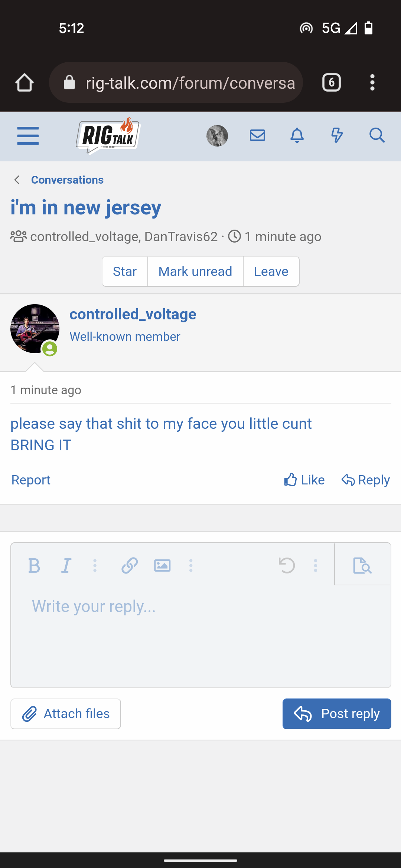401x868 pixels.
Task: Open browser three-dot overflow menu
Action: tap(372, 82)
